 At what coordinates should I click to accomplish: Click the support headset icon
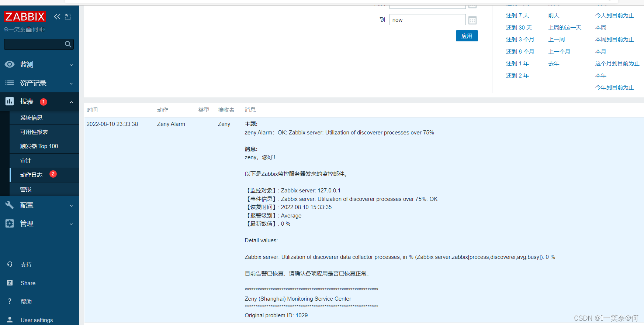[10, 264]
